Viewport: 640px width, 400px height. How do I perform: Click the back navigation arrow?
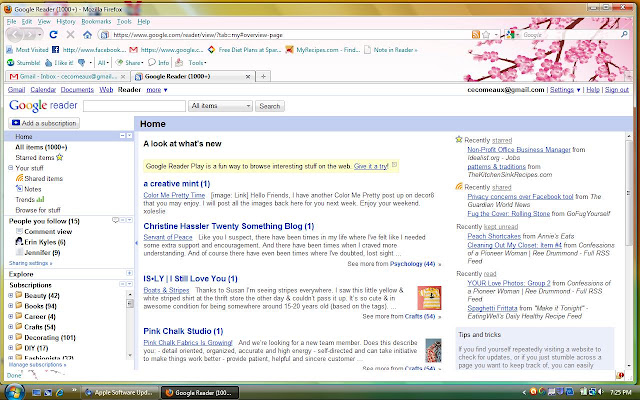coord(15,35)
